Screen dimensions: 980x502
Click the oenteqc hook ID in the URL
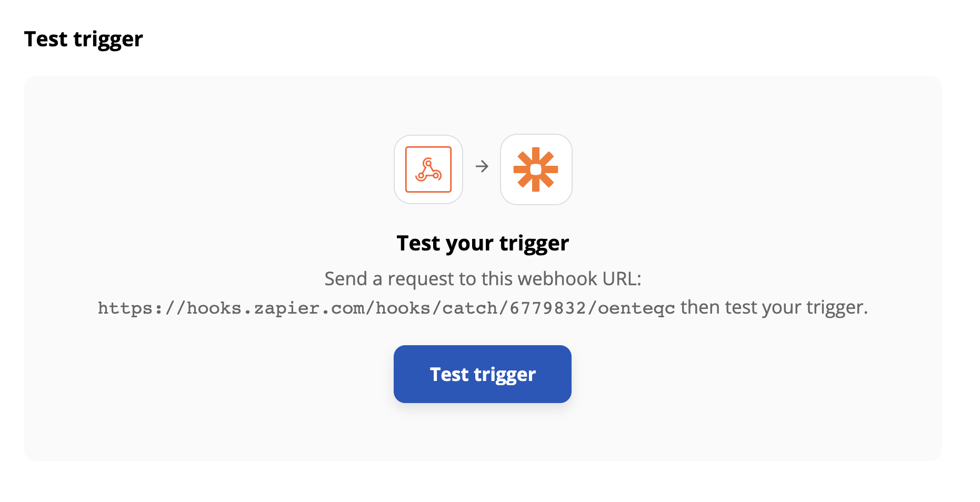636,309
